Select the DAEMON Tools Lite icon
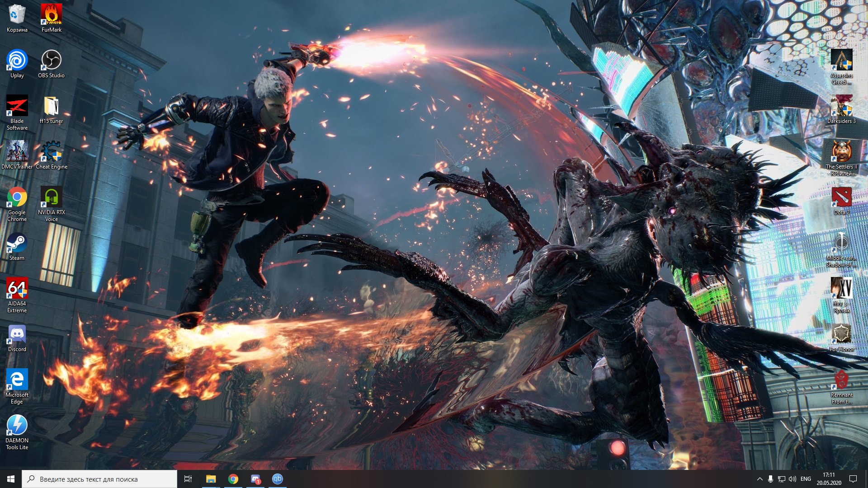 coord(17,428)
